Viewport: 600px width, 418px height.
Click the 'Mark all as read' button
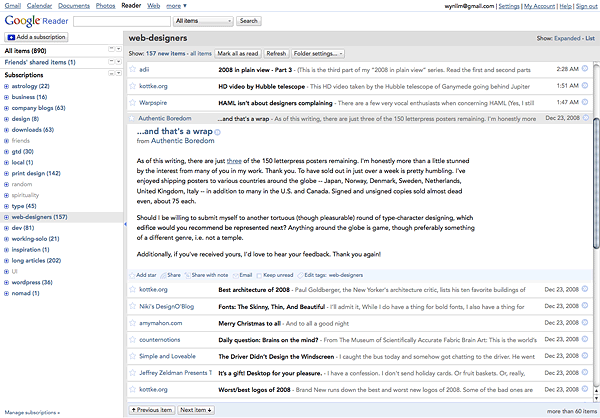pos(237,53)
